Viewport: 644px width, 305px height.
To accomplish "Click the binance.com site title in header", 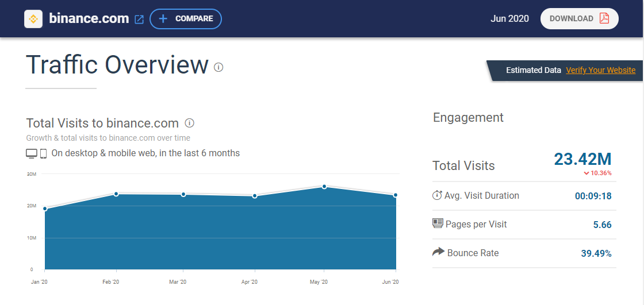I will click(89, 18).
